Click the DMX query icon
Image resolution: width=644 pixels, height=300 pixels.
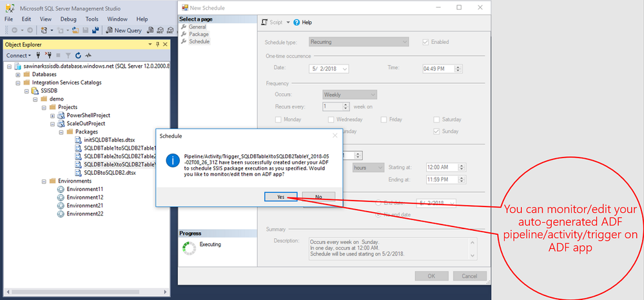pos(170,30)
